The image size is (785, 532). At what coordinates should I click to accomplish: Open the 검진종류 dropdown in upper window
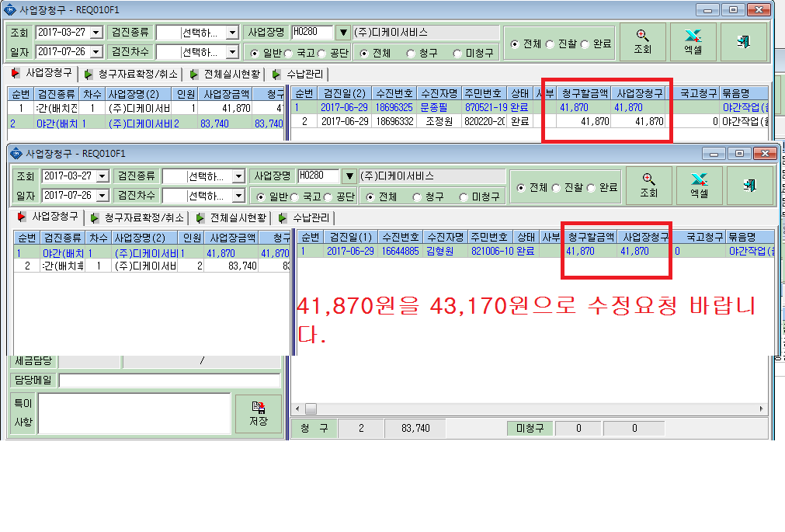pos(232,33)
